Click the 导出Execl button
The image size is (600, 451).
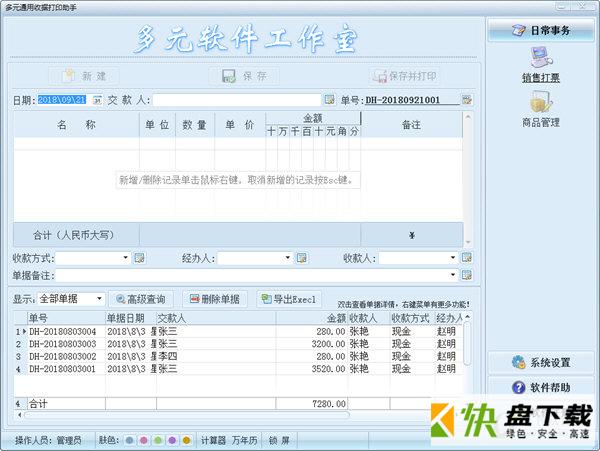click(289, 299)
